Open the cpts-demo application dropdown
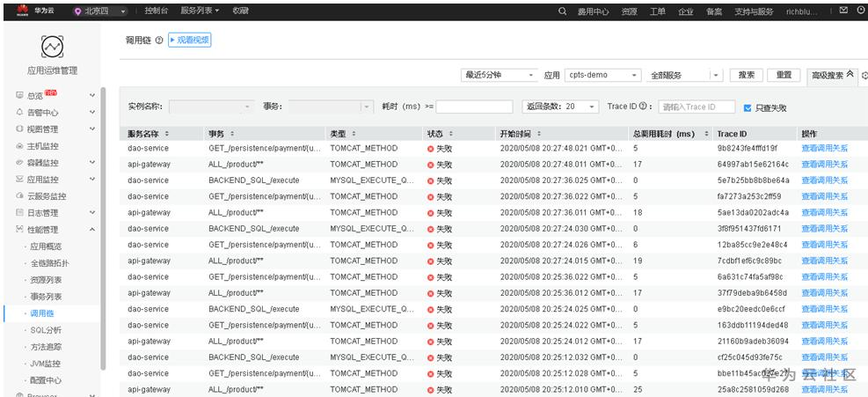Viewport: 868px width, 397px height. (x=602, y=76)
